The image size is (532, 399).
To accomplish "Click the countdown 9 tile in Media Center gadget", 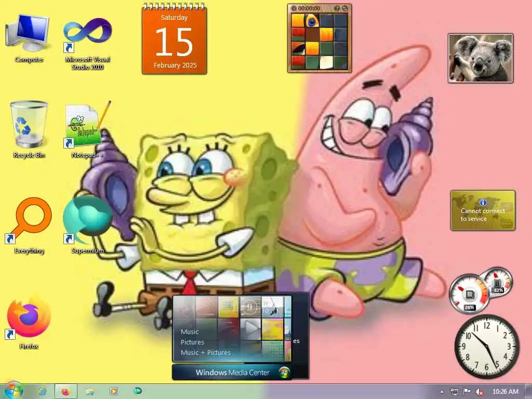I will (250, 307).
